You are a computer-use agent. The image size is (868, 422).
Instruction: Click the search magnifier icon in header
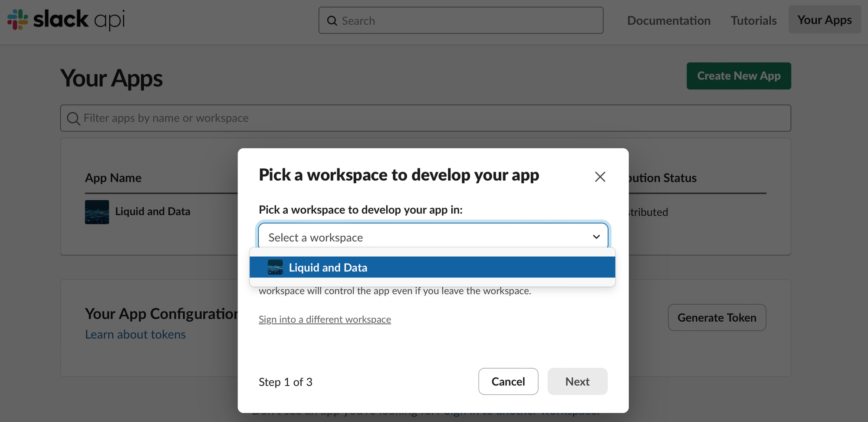tap(332, 21)
